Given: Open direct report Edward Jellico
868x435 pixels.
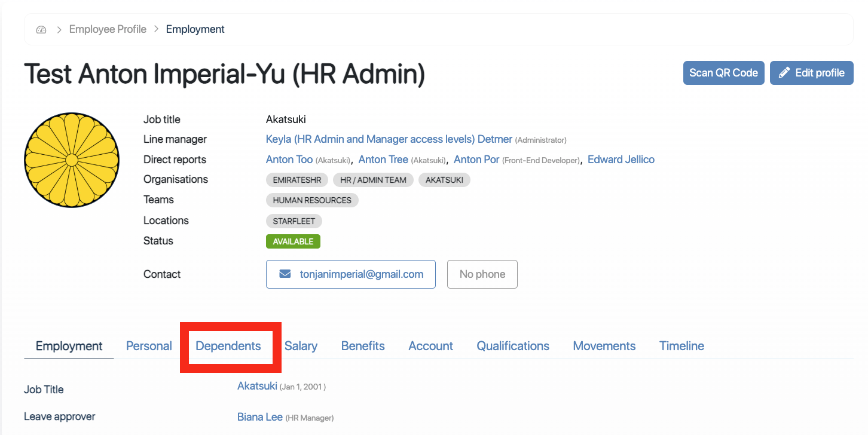Looking at the screenshot, I should coord(621,160).
